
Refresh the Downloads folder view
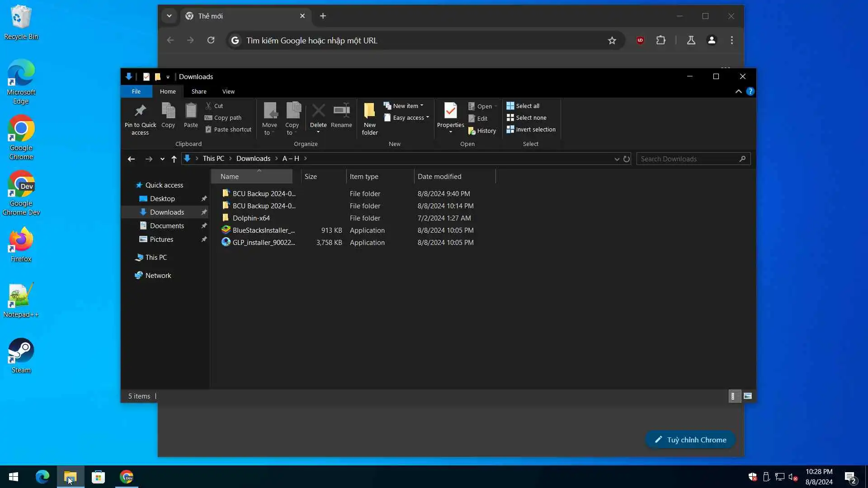pos(627,159)
